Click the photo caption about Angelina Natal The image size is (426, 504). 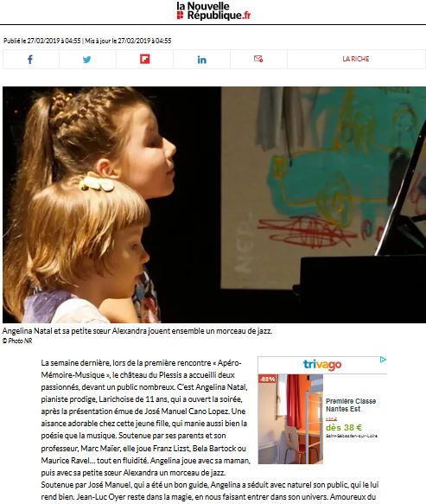coord(137,331)
